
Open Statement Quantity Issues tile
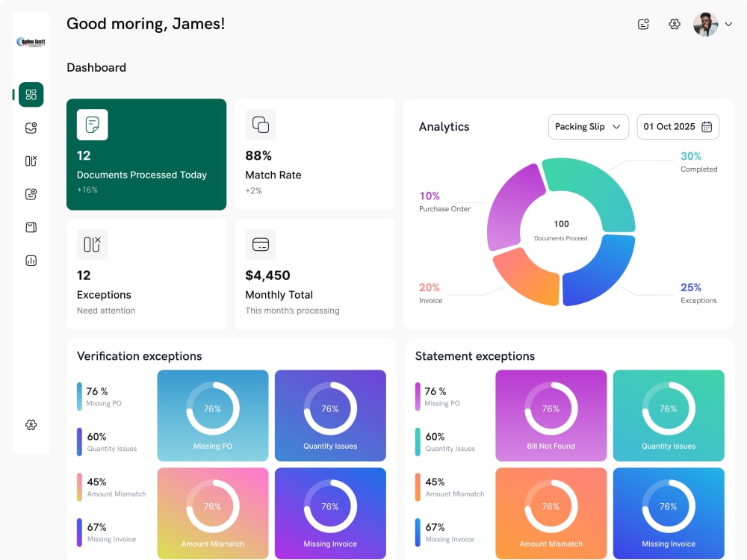coord(669,415)
